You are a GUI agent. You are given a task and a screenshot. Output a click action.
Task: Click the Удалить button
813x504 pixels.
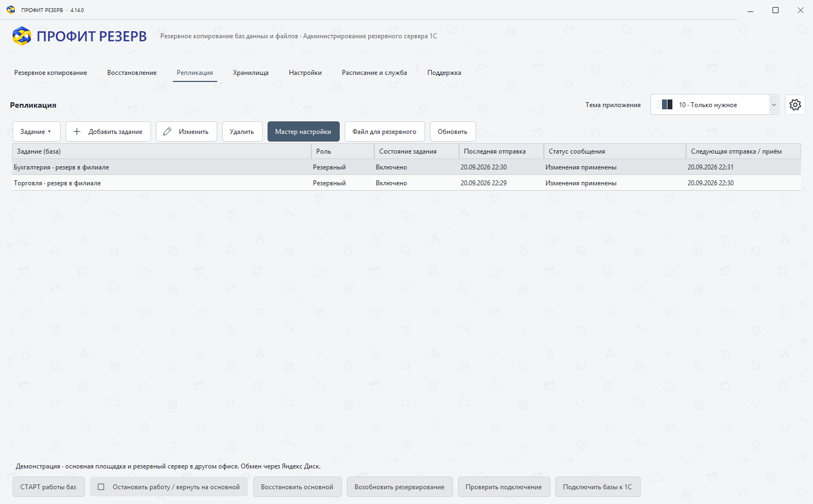pyautogui.click(x=242, y=132)
